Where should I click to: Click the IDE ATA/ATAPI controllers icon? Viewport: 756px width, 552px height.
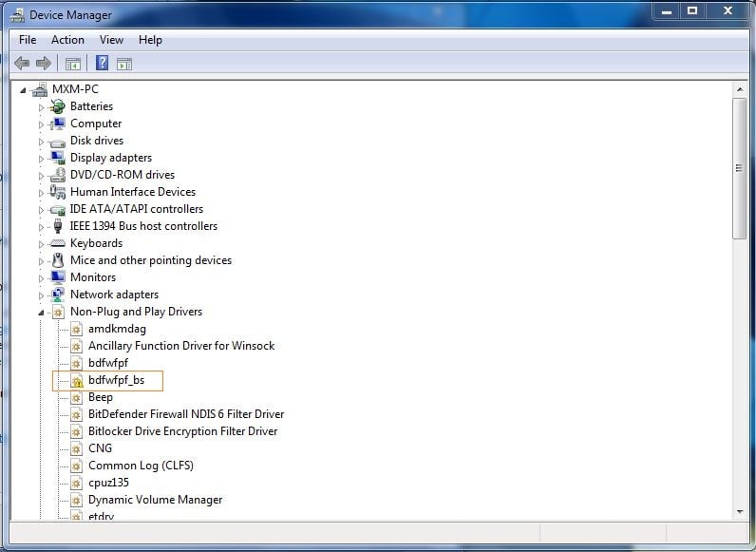click(x=57, y=209)
